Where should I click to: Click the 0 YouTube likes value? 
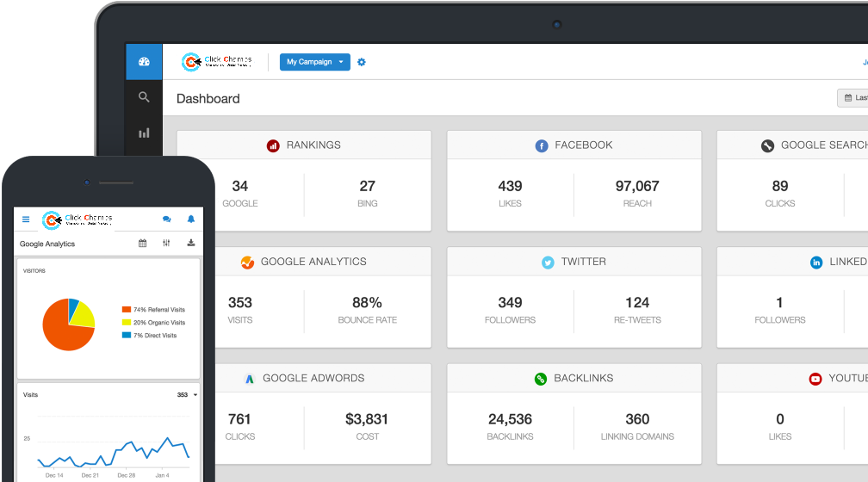pos(780,419)
